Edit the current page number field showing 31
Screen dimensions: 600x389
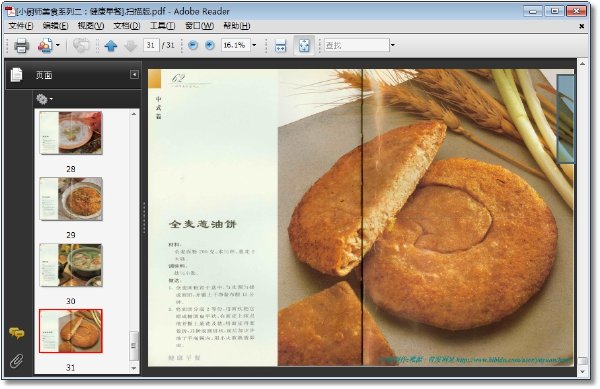pos(151,45)
